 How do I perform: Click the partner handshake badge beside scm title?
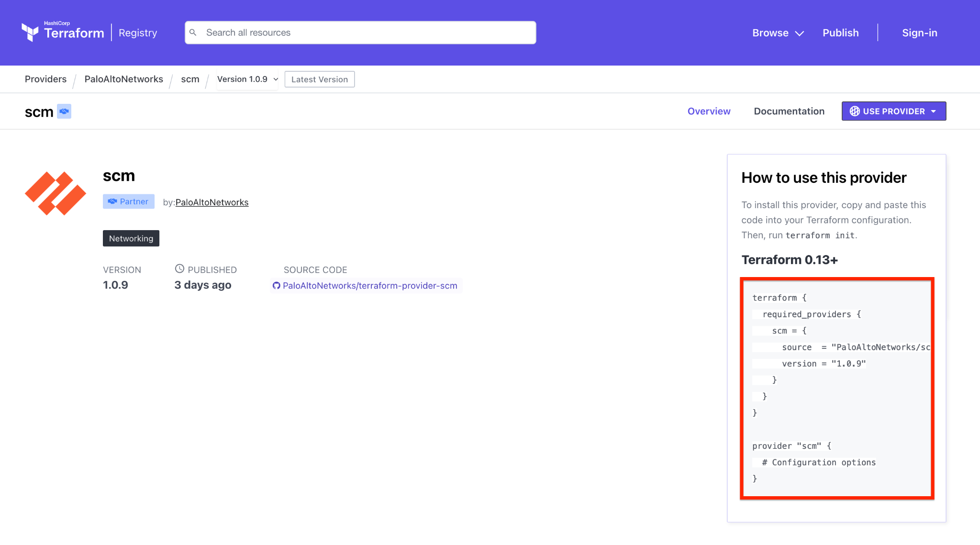tap(64, 111)
